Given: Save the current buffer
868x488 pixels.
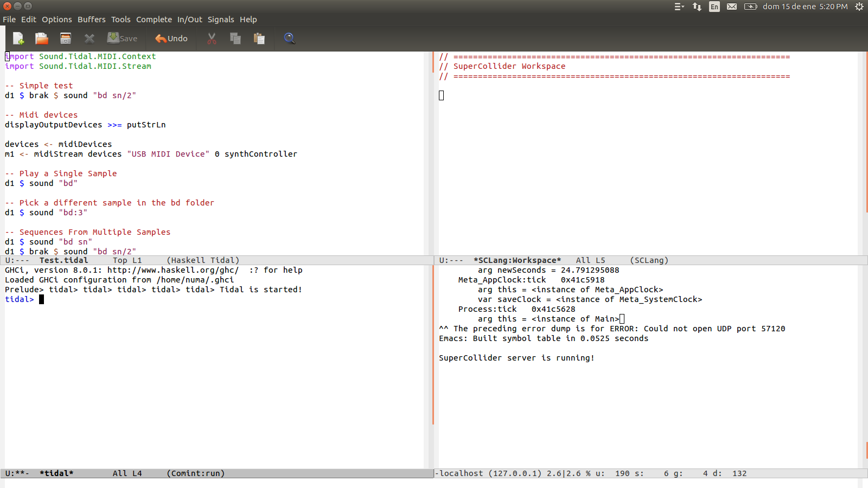Looking at the screenshot, I should pos(122,38).
